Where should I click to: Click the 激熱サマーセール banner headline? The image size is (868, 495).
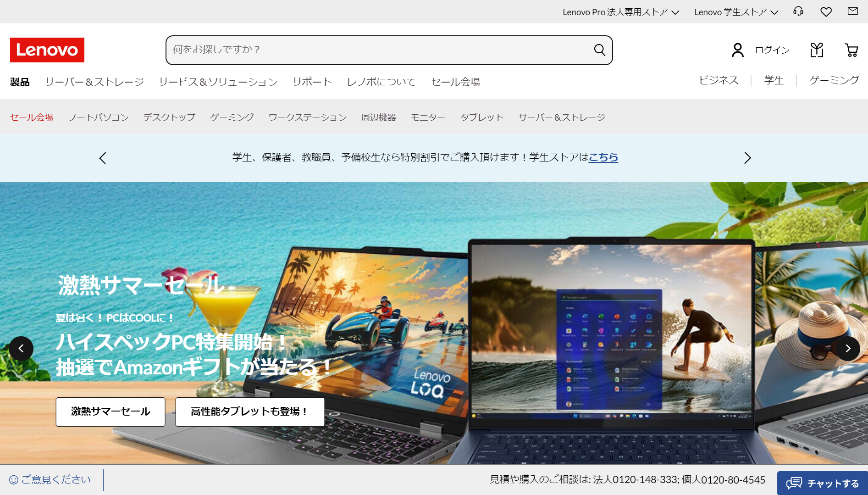point(141,285)
